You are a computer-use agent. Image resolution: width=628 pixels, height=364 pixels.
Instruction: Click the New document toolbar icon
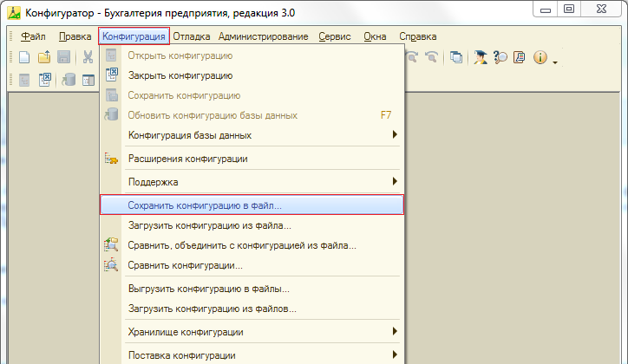pos(24,57)
